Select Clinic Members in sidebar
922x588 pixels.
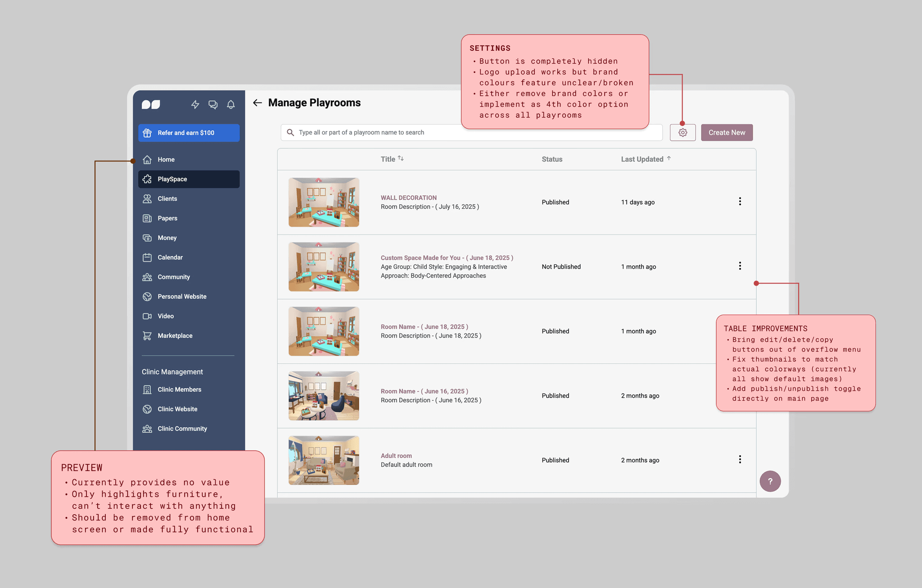[179, 390]
